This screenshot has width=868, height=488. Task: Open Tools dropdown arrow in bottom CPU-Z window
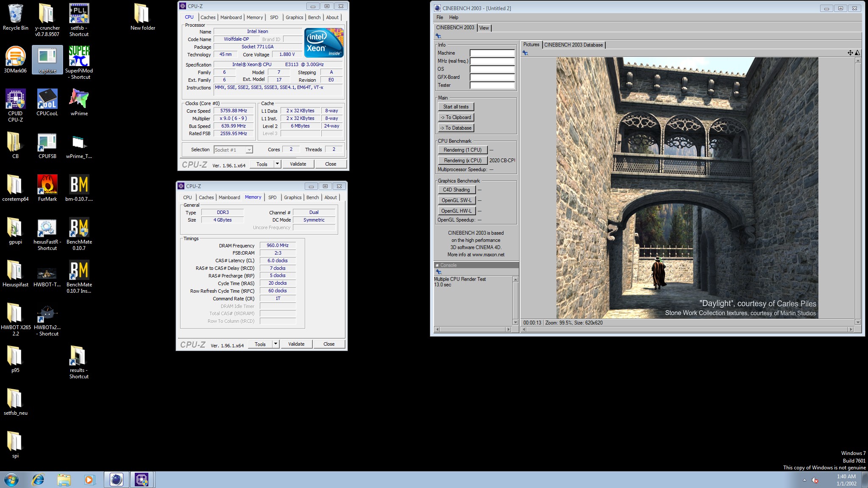tap(275, 344)
